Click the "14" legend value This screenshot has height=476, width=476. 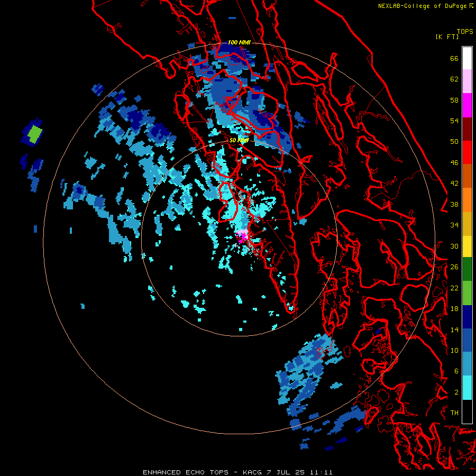pos(454,329)
